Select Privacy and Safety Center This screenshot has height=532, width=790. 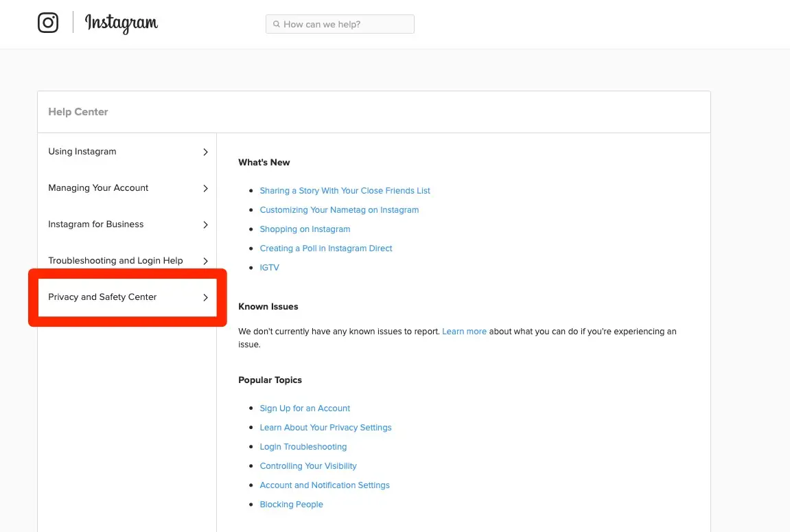pos(127,297)
